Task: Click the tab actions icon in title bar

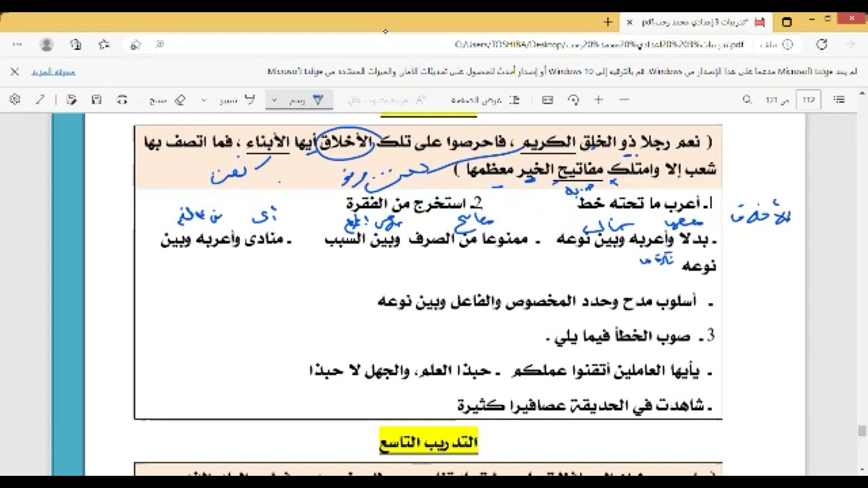Action: click(787, 22)
